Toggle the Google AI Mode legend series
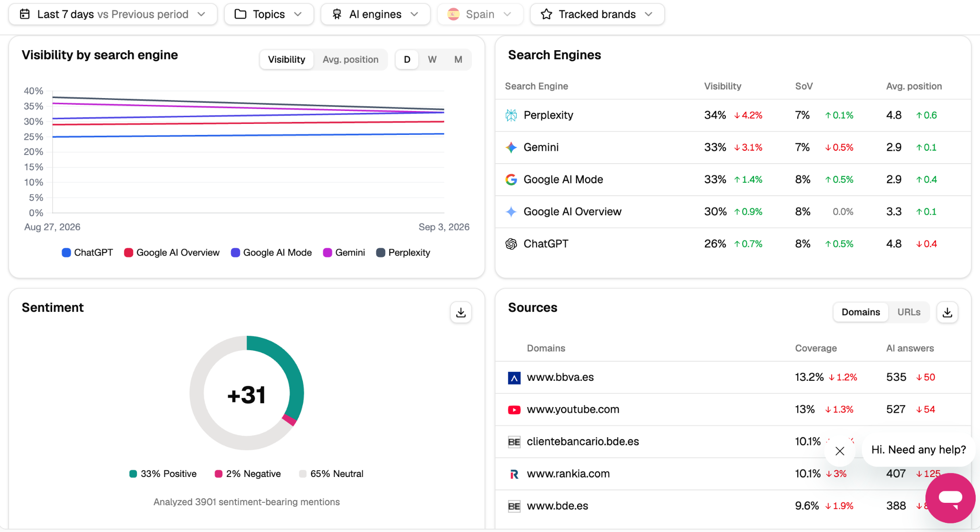The image size is (980, 532). tap(271, 253)
